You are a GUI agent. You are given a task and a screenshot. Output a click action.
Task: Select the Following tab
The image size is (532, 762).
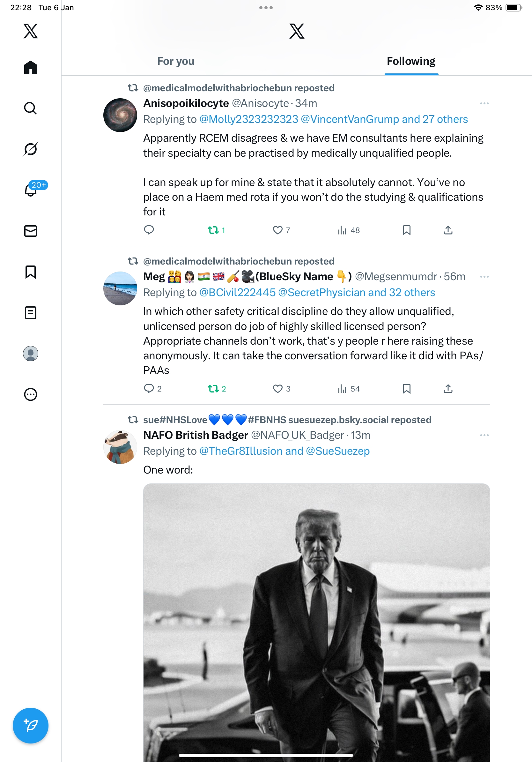pyautogui.click(x=411, y=61)
